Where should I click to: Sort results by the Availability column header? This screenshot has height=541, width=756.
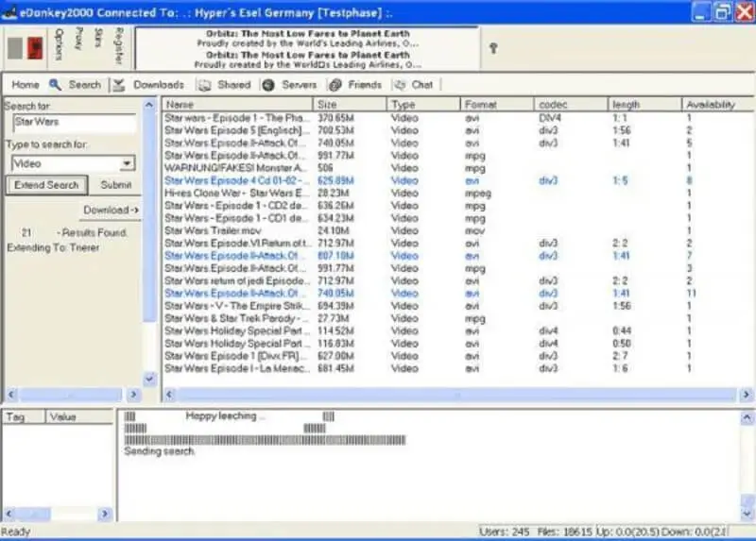tap(711, 105)
